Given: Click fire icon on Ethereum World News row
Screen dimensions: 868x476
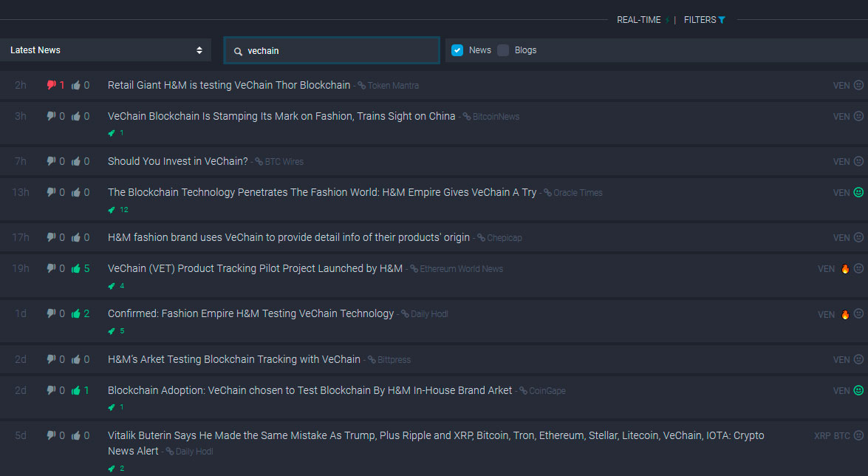Looking at the screenshot, I should [x=845, y=269].
